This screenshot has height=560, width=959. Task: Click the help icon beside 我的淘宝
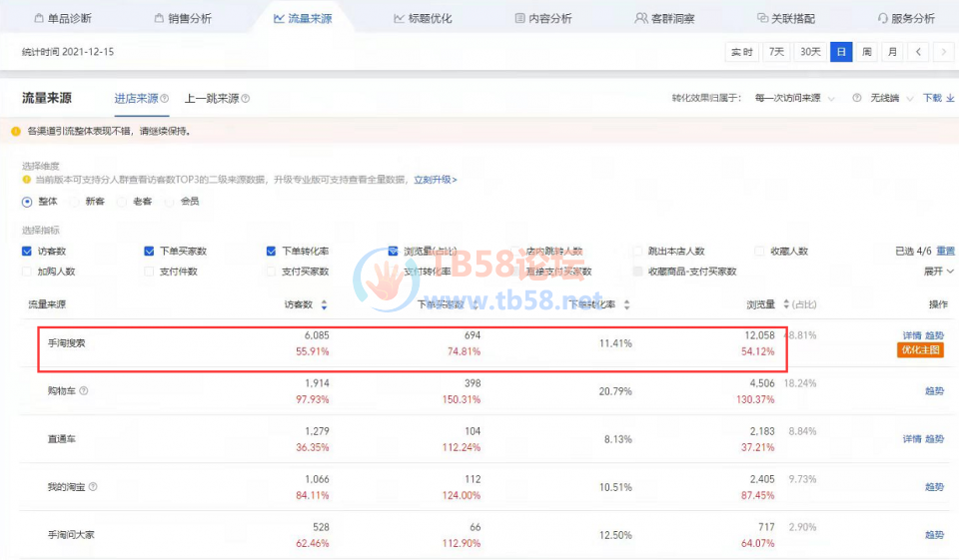93,487
